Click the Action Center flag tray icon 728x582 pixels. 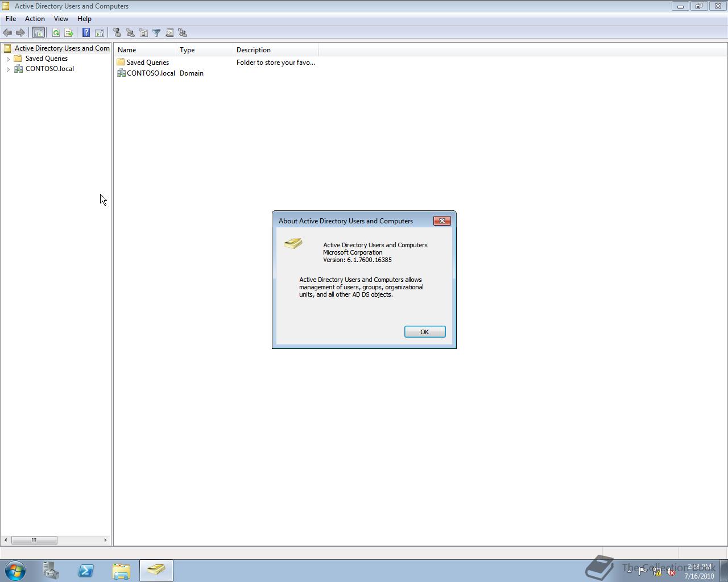click(x=642, y=572)
